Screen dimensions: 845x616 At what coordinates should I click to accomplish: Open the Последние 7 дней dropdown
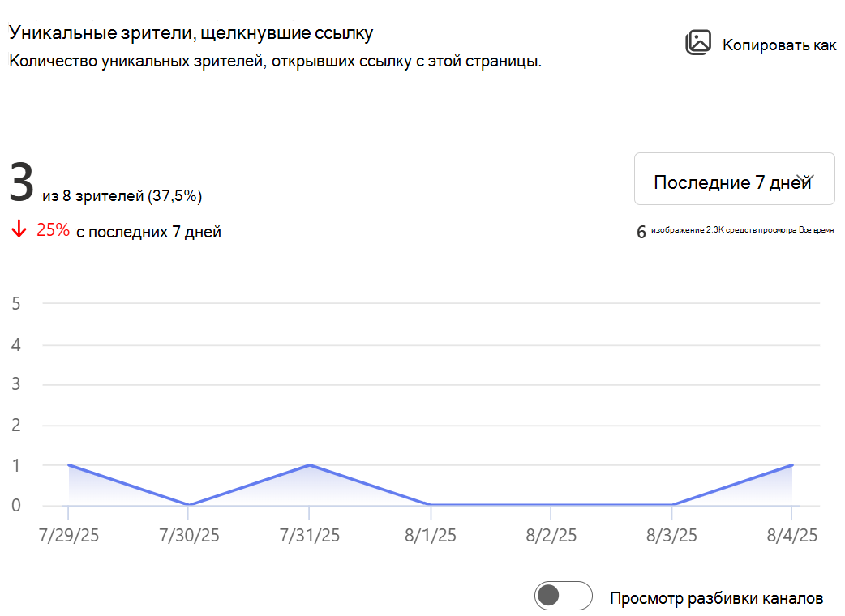[x=734, y=179]
